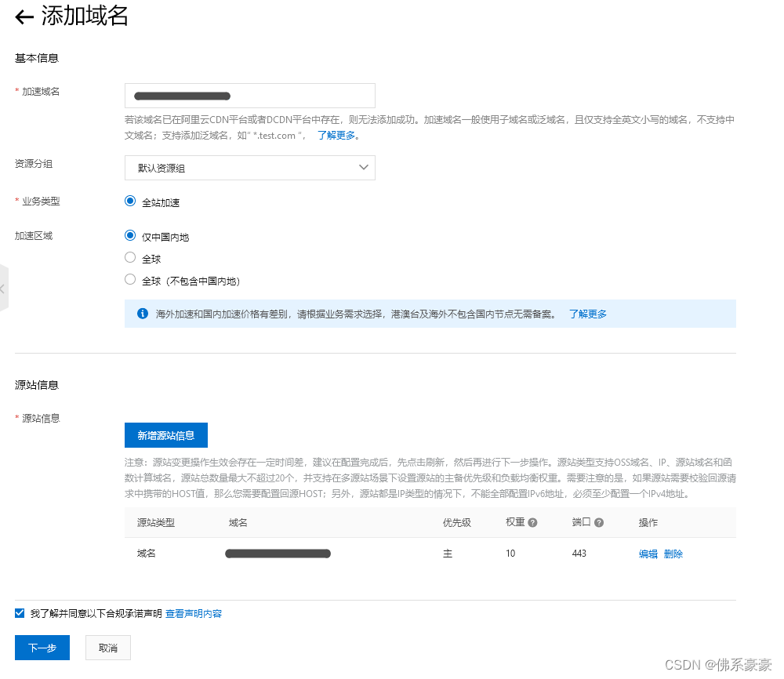This screenshot has height=679, width=784.
Task: Click the 新增源站信息 button
Action: (x=165, y=434)
